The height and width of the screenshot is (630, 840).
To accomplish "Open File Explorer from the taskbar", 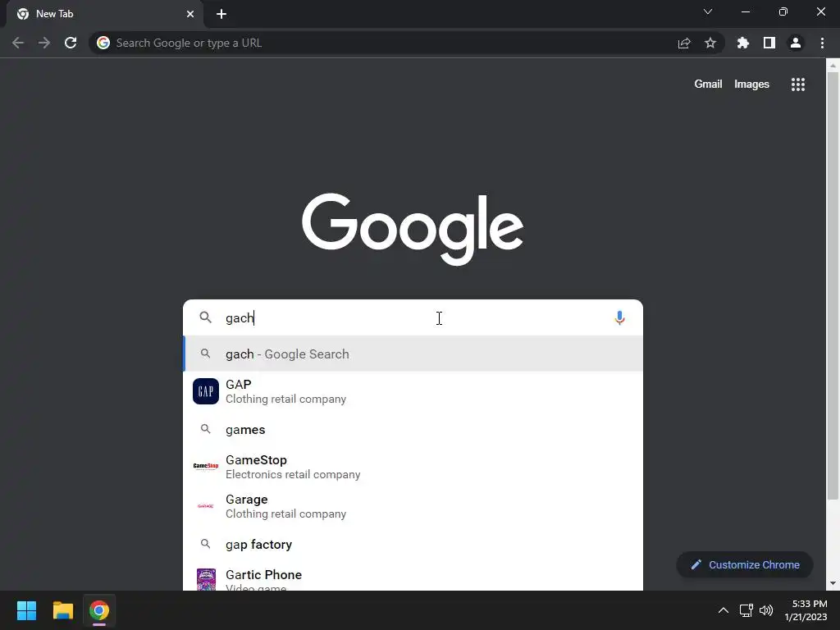I will pyautogui.click(x=62, y=610).
